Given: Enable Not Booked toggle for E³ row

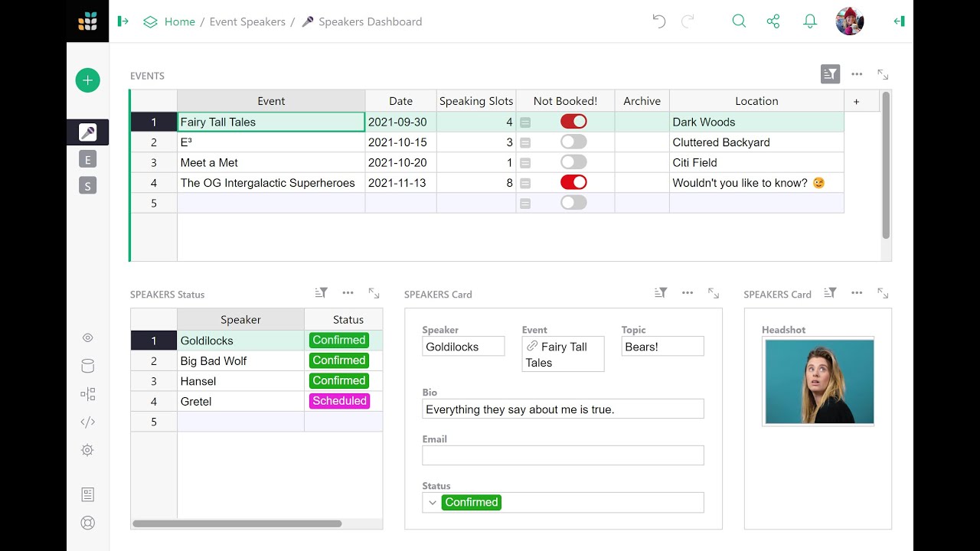Looking at the screenshot, I should [573, 142].
